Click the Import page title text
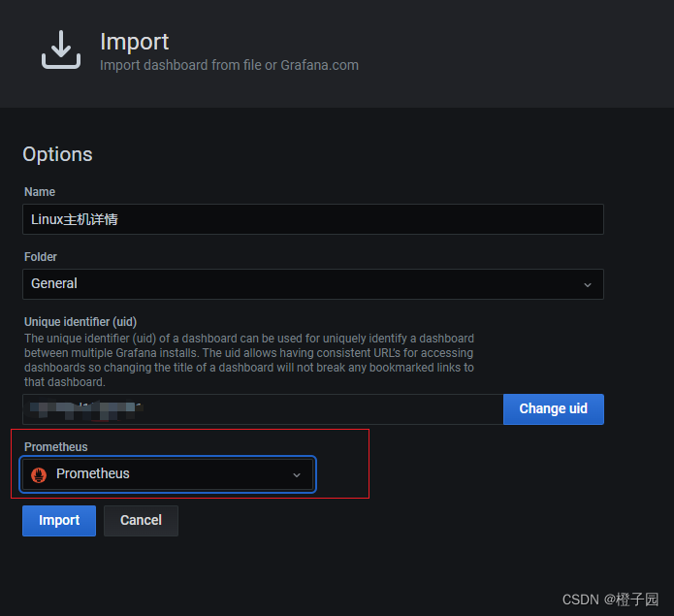Image resolution: width=674 pixels, height=616 pixels. pos(134,42)
